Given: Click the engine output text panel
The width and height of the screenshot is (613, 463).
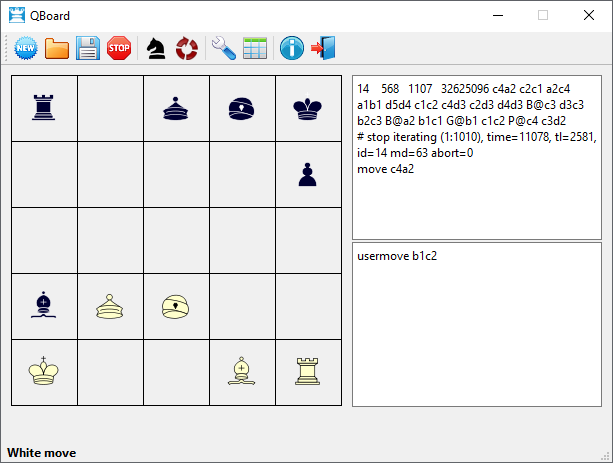Looking at the screenshot, I should (477, 158).
